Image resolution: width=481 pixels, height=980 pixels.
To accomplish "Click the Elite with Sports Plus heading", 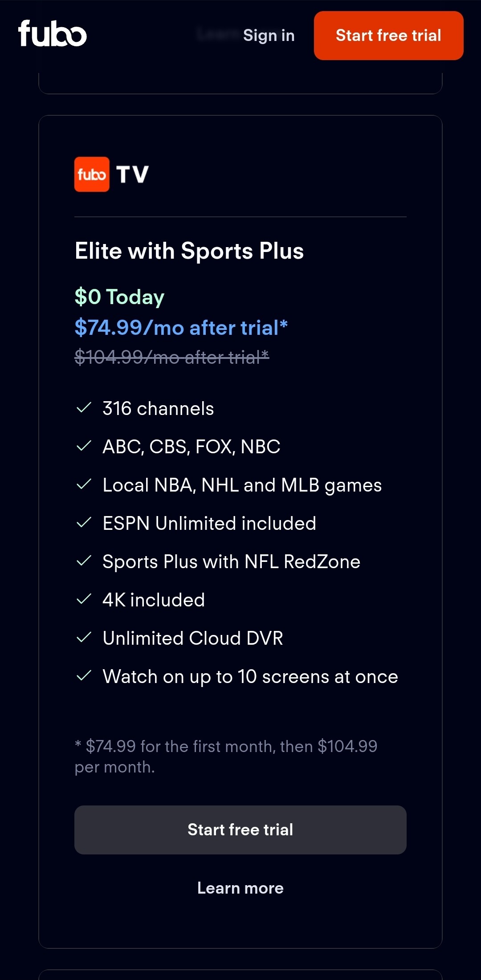I will click(189, 251).
